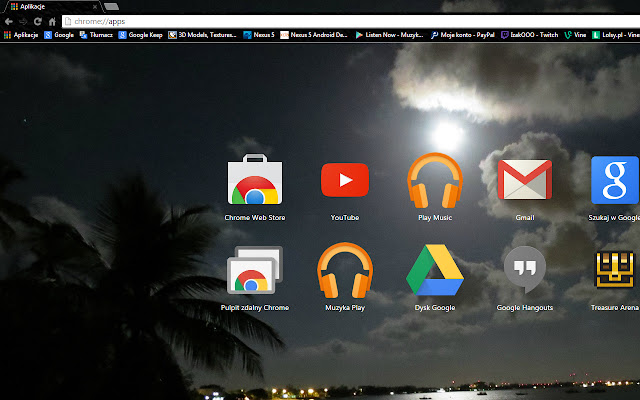
Task: Close the Aplikacje tab
Action: coord(95,7)
